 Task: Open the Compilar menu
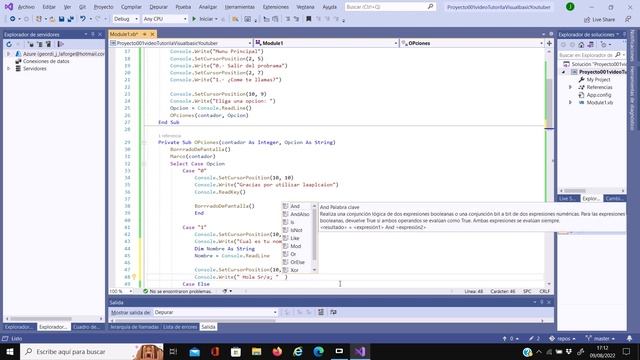coord(131,7)
